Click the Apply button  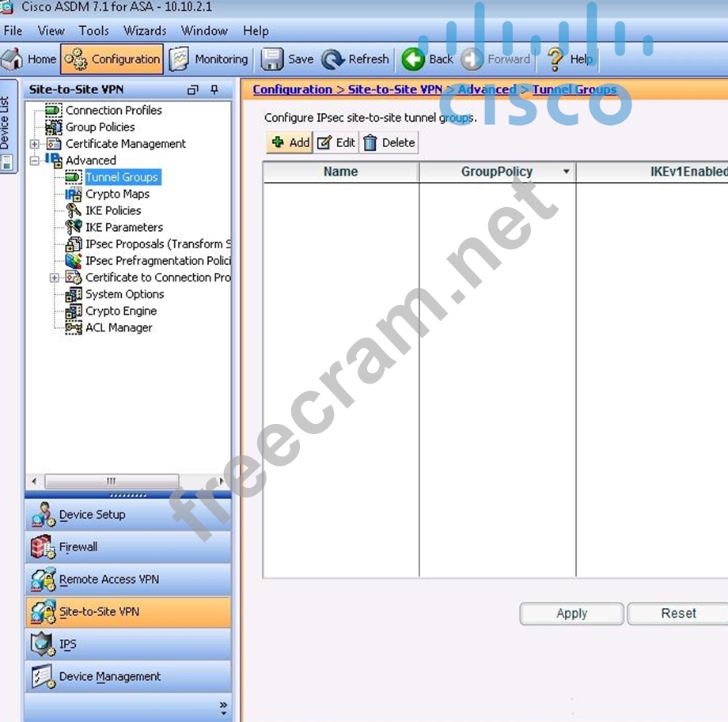point(571,614)
